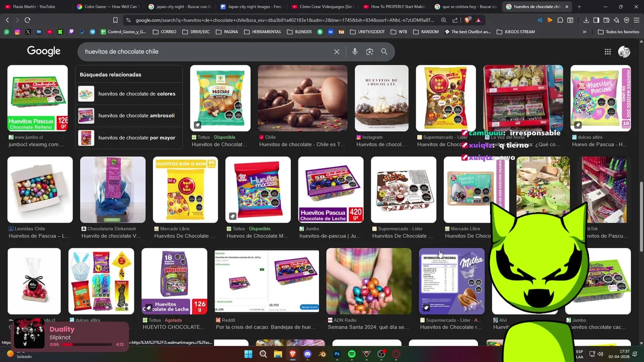The width and height of the screenshot is (644, 362).
Task: Open Jumbo Ambrosoli Huevitos Pascua 126 gr image
Action: click(38, 98)
